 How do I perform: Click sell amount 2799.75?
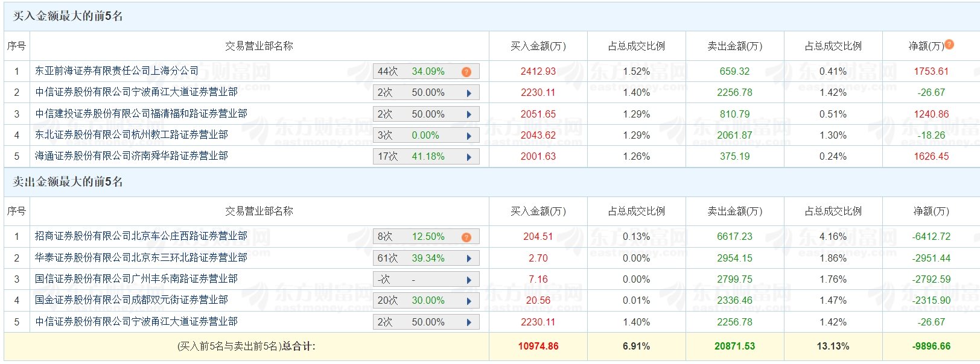pyautogui.click(x=734, y=279)
